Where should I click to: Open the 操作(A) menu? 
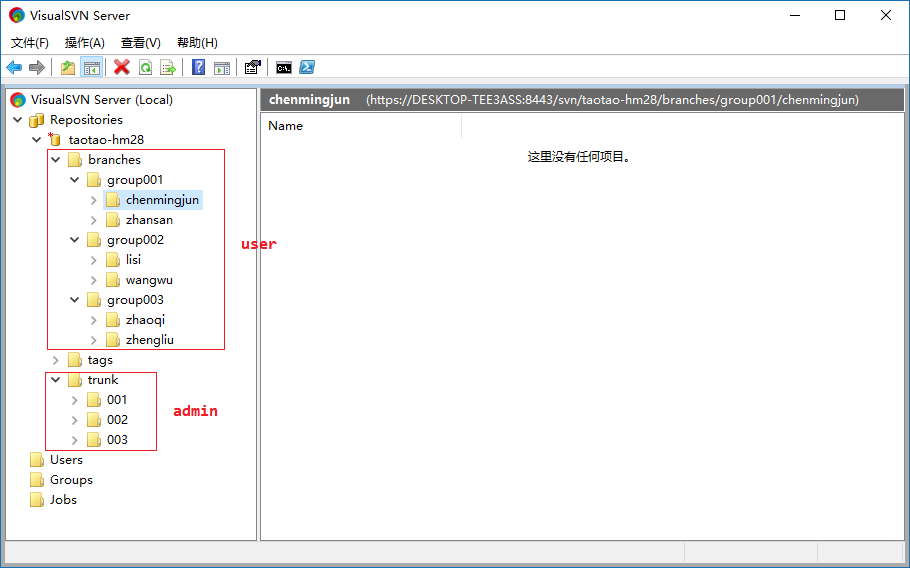coord(85,43)
